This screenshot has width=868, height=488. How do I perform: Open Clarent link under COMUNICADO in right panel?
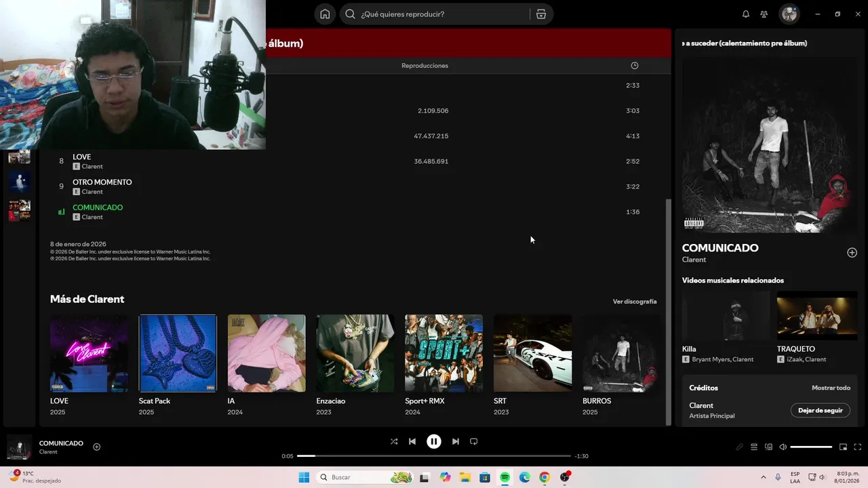[694, 260]
